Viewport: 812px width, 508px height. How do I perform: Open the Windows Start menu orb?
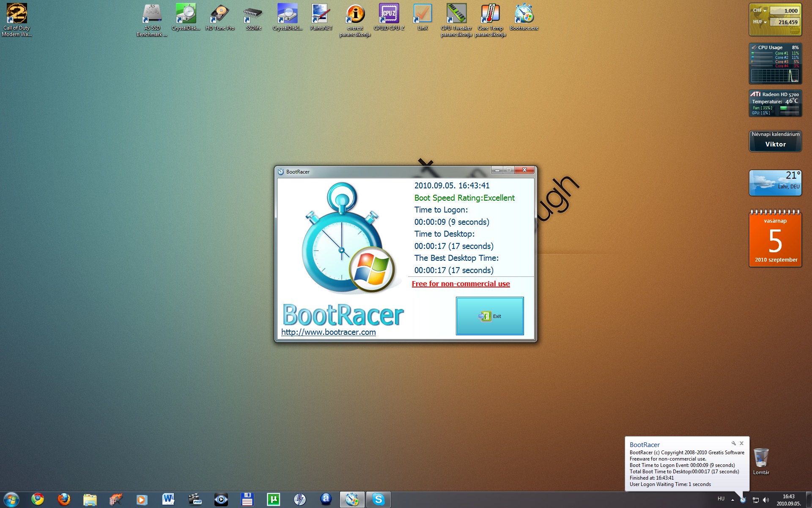[x=11, y=500]
